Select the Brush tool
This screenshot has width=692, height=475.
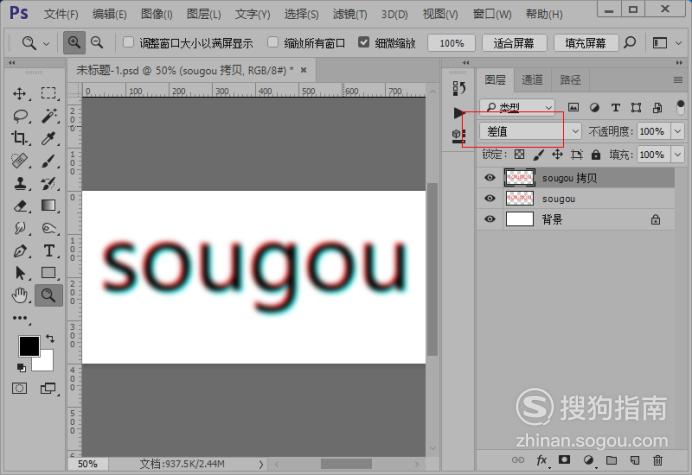pos(49,161)
